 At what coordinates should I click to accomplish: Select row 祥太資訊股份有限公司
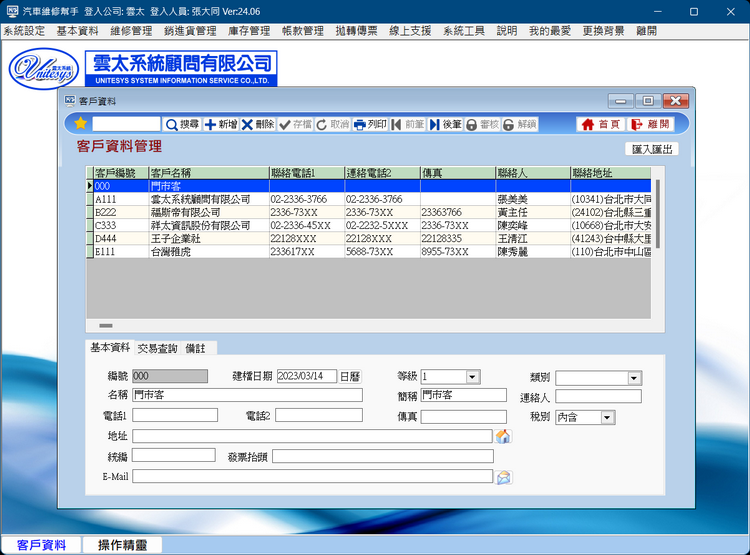tap(368, 225)
